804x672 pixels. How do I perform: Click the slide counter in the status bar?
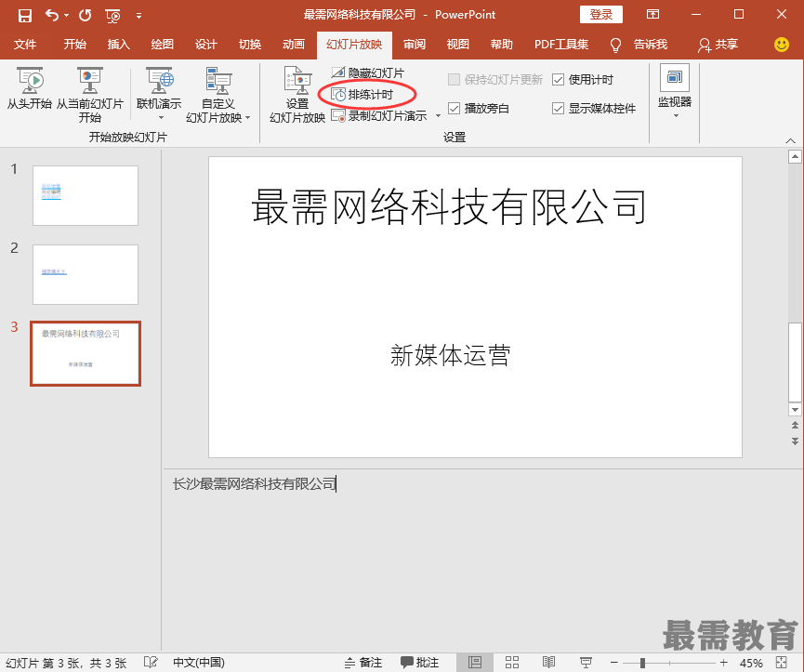click(66, 663)
